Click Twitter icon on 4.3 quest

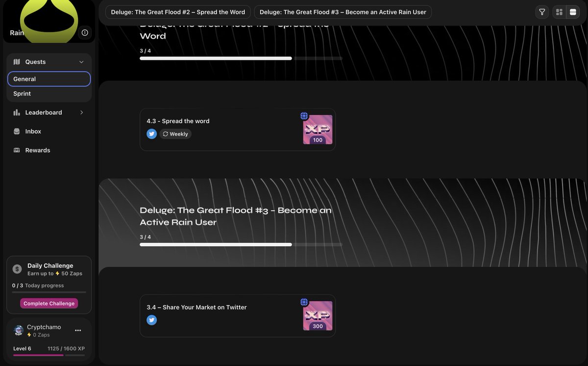coord(152,134)
